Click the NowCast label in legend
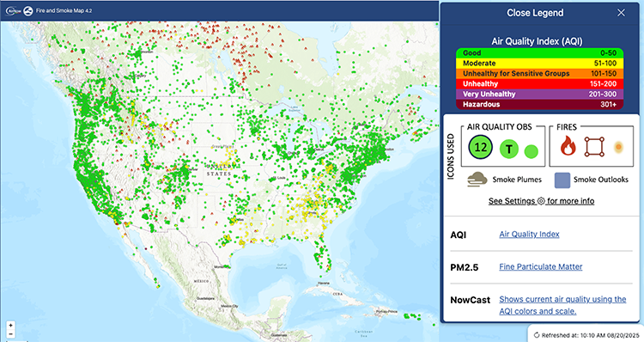The image size is (644, 342). [x=471, y=300]
